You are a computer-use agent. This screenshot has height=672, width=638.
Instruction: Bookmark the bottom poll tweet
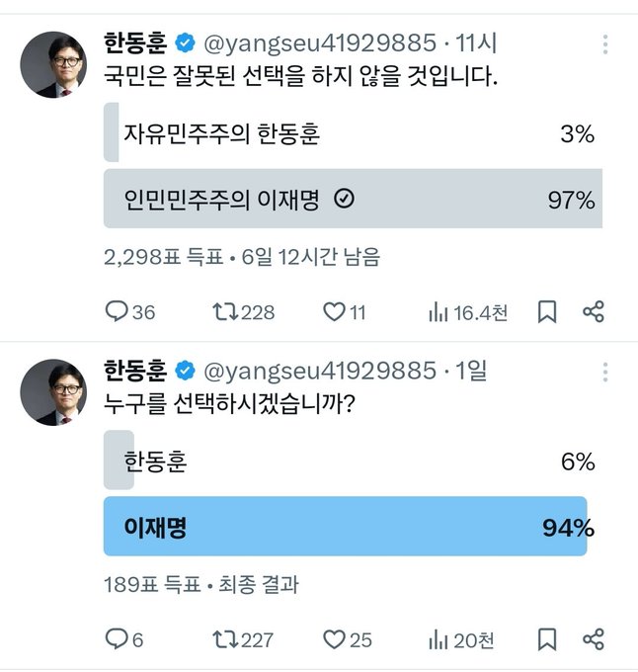point(546,639)
